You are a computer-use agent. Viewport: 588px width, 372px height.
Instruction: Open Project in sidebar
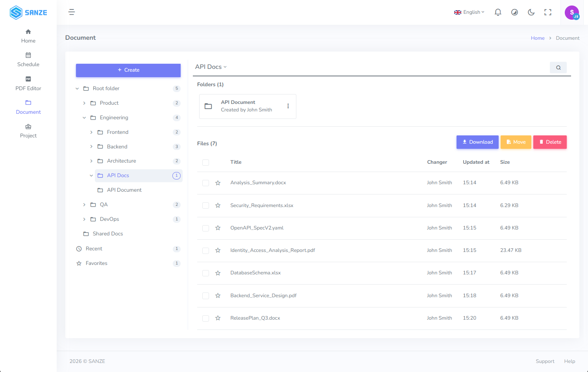click(28, 131)
